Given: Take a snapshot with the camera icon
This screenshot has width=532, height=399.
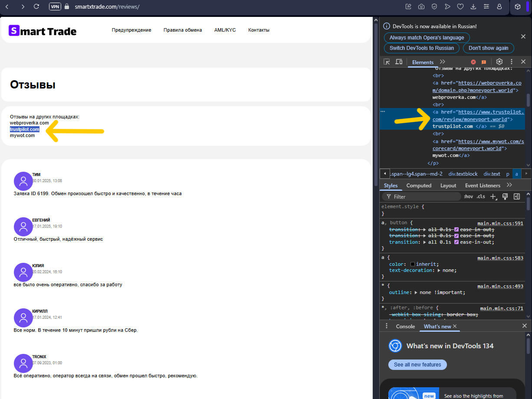Looking at the screenshot, I should [421, 7].
